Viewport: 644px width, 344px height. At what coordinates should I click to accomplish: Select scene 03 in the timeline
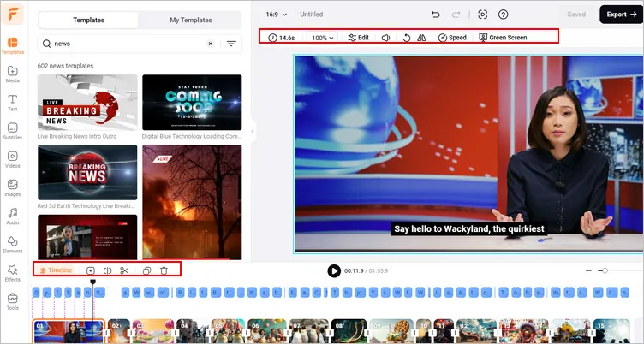click(x=153, y=331)
